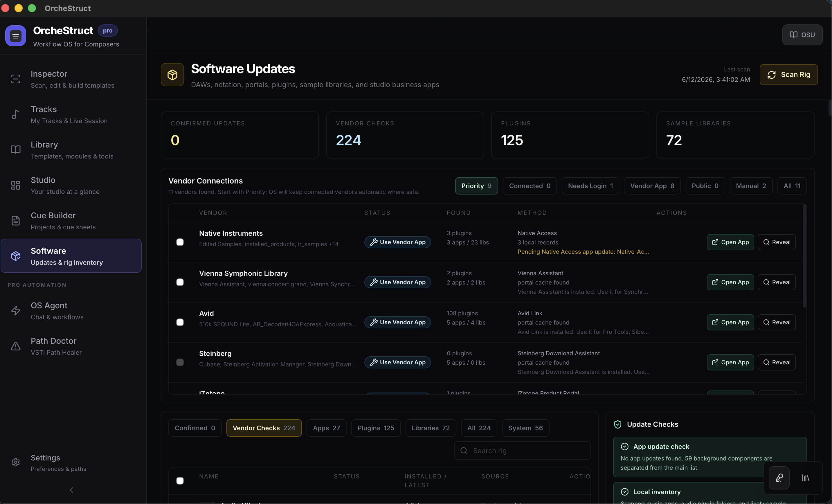Click the vendor table vertical scrollbar
Image resolution: width=832 pixels, height=504 pixels.
(805, 256)
